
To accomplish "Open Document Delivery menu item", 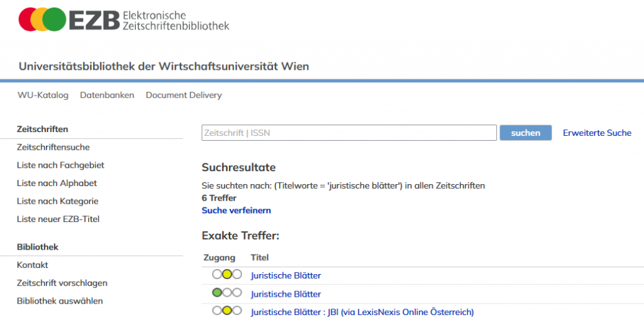I will pyautogui.click(x=184, y=96).
